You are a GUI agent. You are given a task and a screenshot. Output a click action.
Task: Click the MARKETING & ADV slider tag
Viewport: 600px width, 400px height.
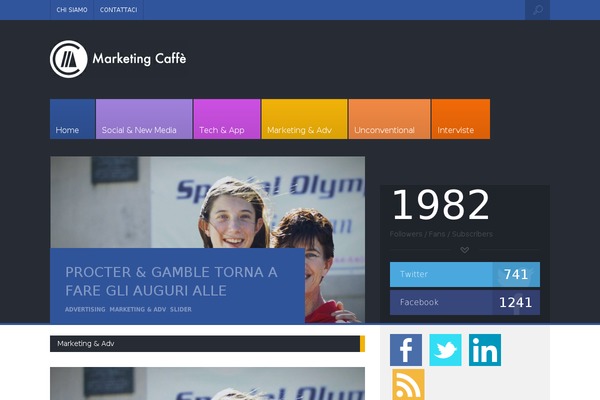(138, 309)
